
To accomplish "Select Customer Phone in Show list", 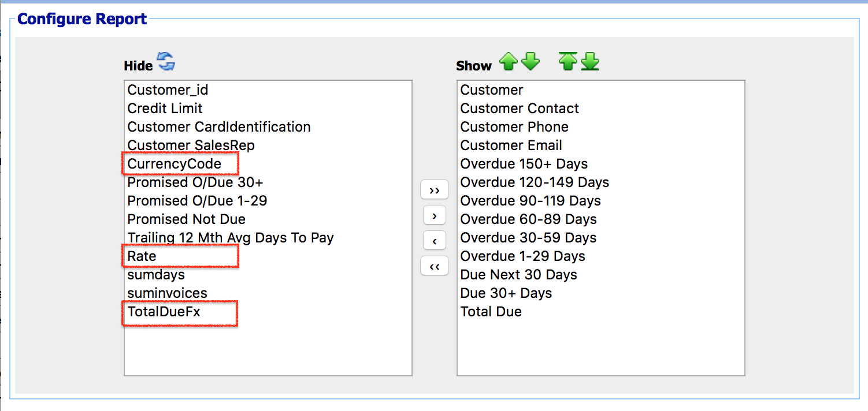I will 601,127.
